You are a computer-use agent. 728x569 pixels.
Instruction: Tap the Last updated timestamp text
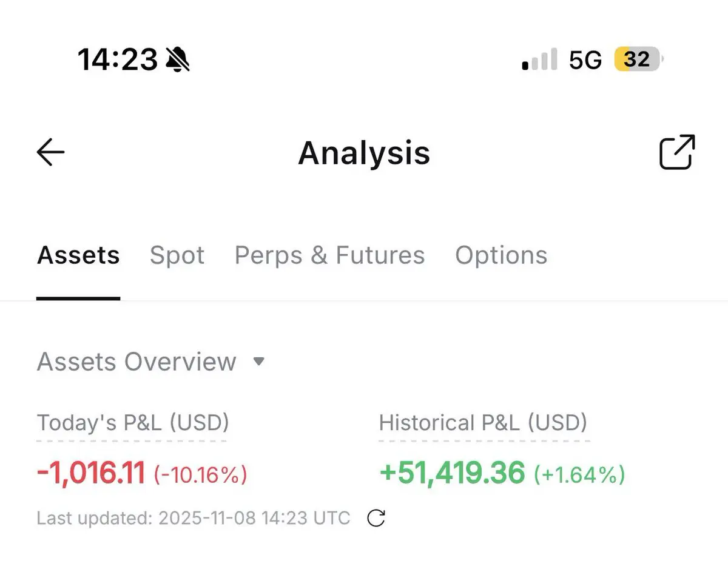(x=194, y=518)
